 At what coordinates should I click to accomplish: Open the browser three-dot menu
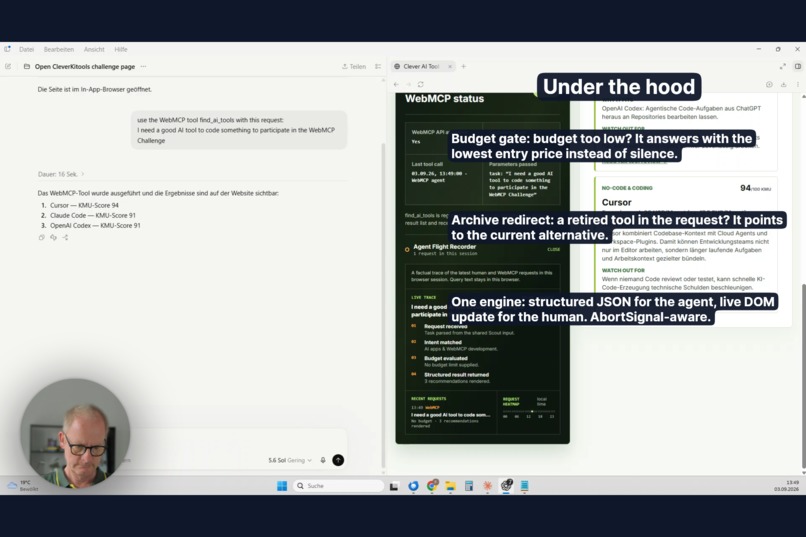click(798, 84)
